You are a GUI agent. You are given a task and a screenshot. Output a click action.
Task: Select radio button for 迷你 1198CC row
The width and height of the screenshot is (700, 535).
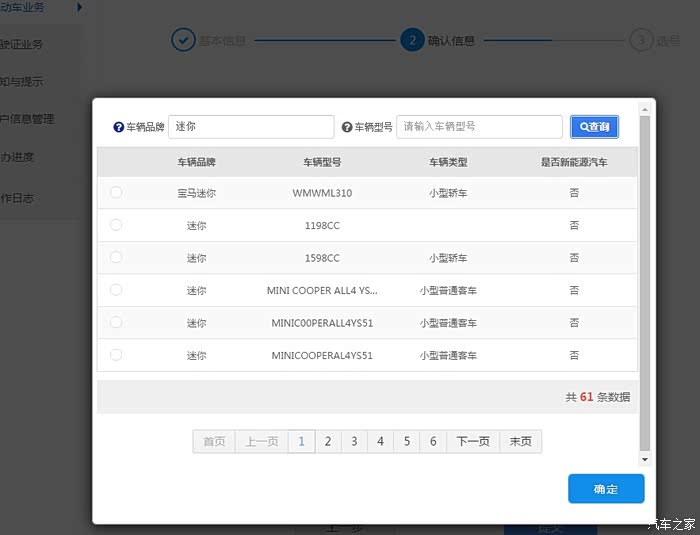pos(116,225)
